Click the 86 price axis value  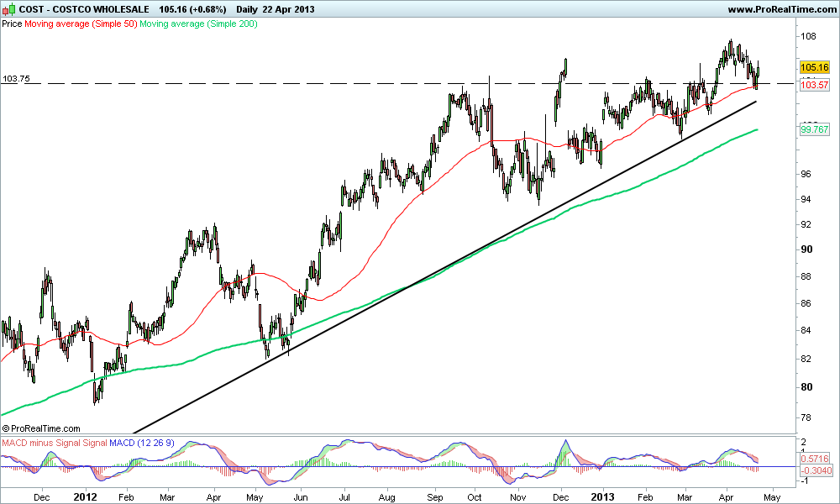(806, 303)
